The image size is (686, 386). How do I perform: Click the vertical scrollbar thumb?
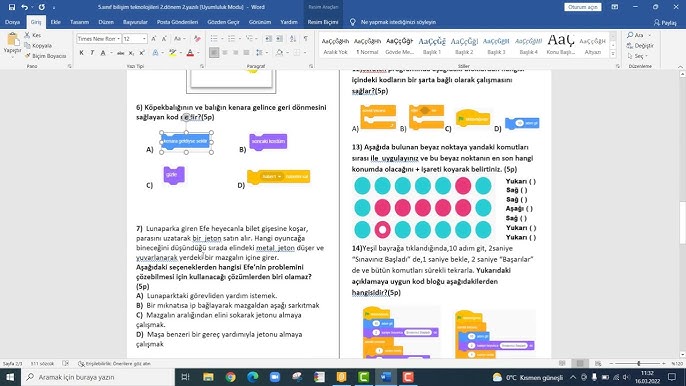point(682,222)
